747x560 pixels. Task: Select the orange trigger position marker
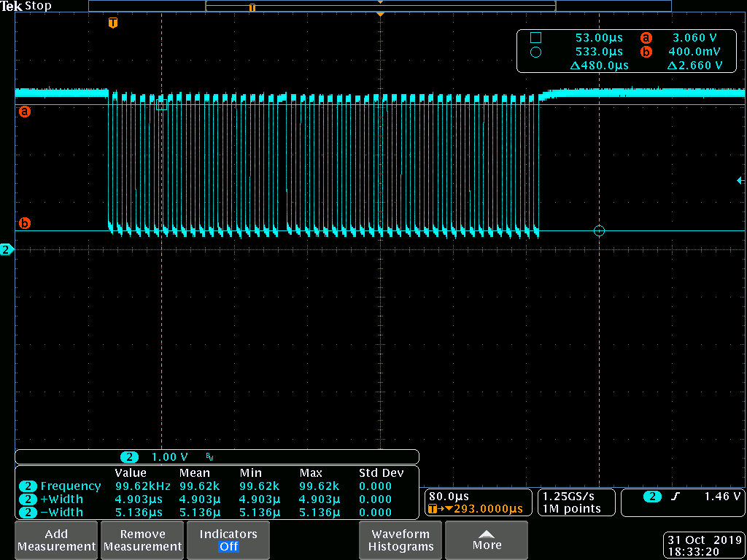(x=112, y=23)
